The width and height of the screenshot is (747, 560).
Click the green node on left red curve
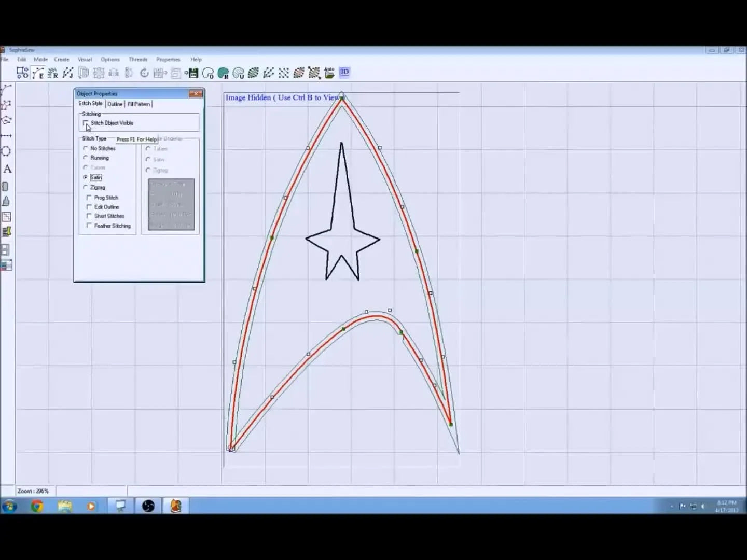click(272, 238)
